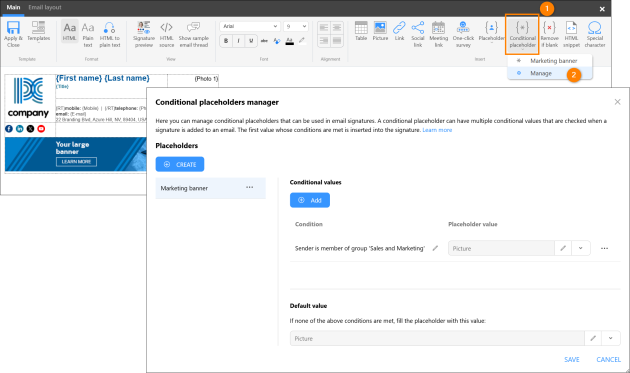Switch to the Main tab
Viewport: 630px width, 373px height.
click(13, 7)
